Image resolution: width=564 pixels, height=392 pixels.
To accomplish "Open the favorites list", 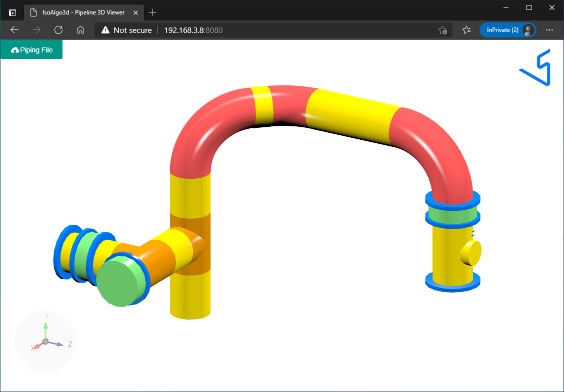I will click(466, 30).
